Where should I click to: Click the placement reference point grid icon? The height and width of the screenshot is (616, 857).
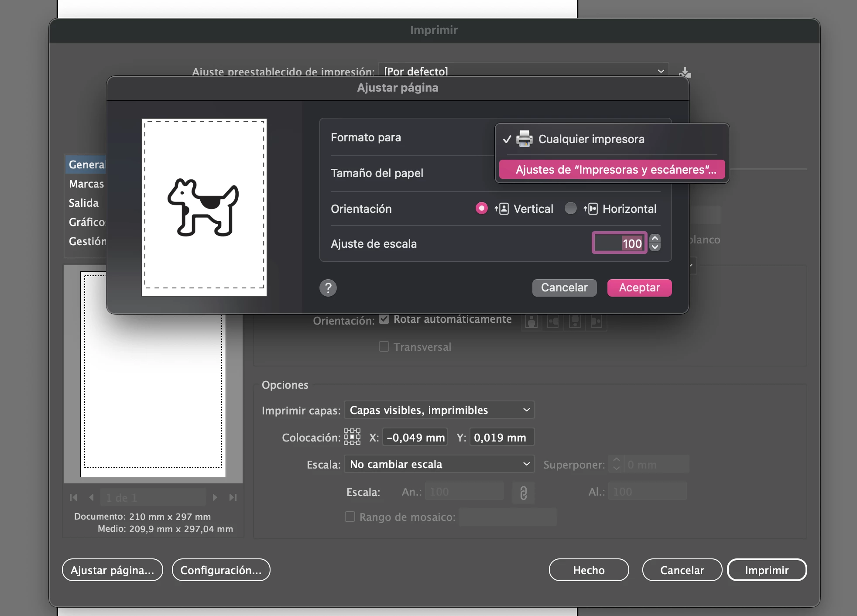[x=352, y=437]
